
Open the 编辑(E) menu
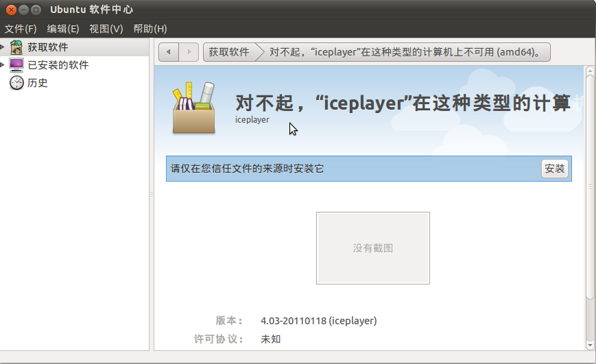63,29
